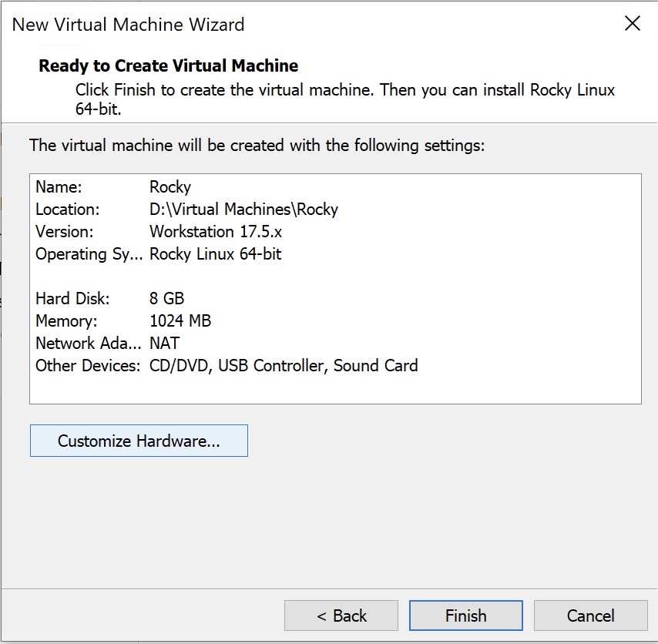Screen dimensions: 658x644
Task: Close the wizard with the X button
Action: pos(632,24)
